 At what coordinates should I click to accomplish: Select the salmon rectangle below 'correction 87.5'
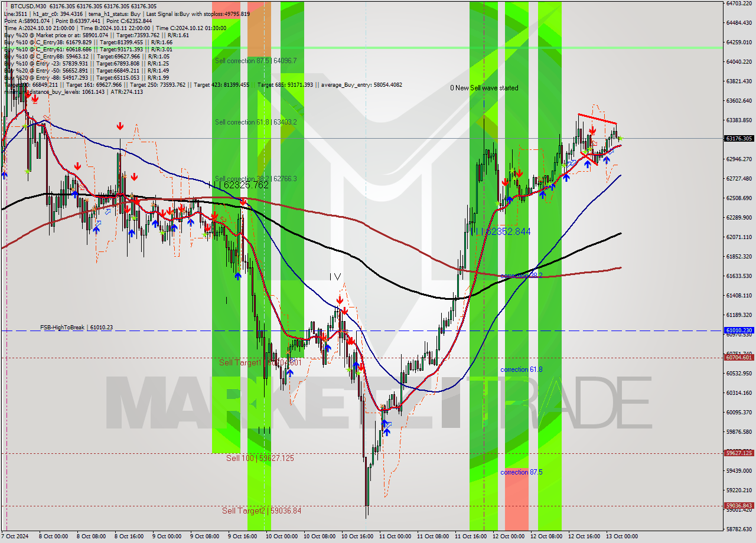[517, 499]
